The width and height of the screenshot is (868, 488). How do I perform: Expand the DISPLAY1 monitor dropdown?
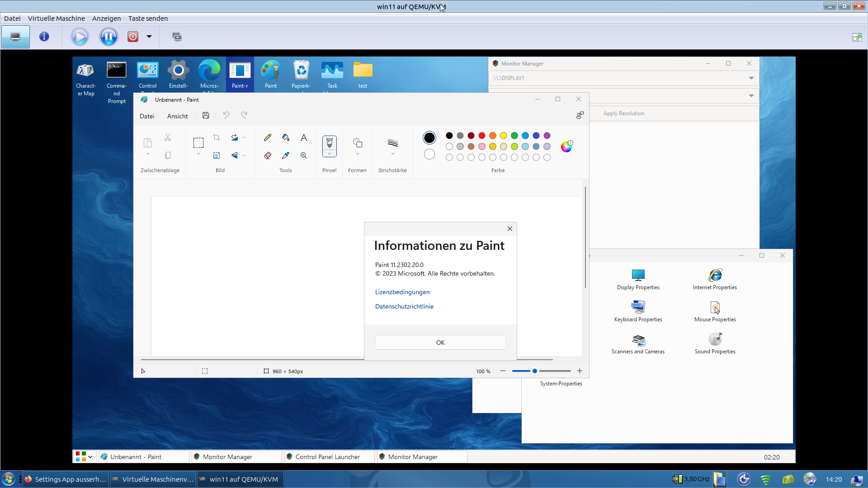tap(751, 78)
